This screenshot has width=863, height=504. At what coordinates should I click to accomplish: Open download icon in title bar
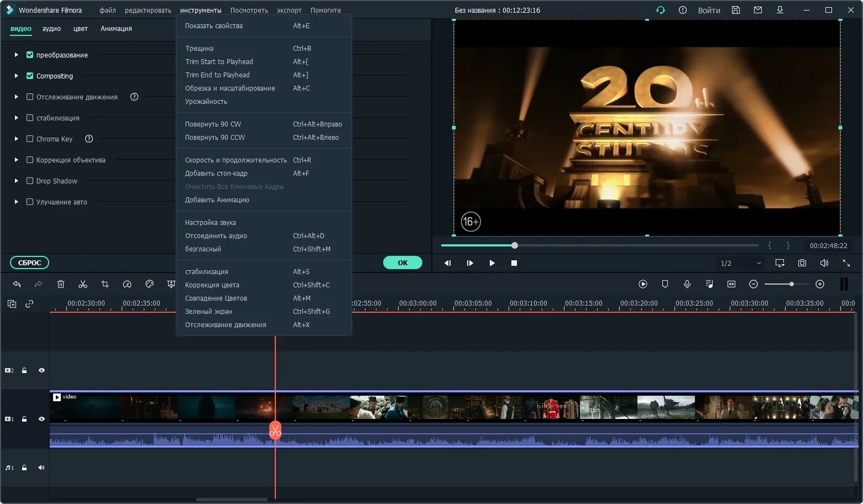[x=780, y=10]
